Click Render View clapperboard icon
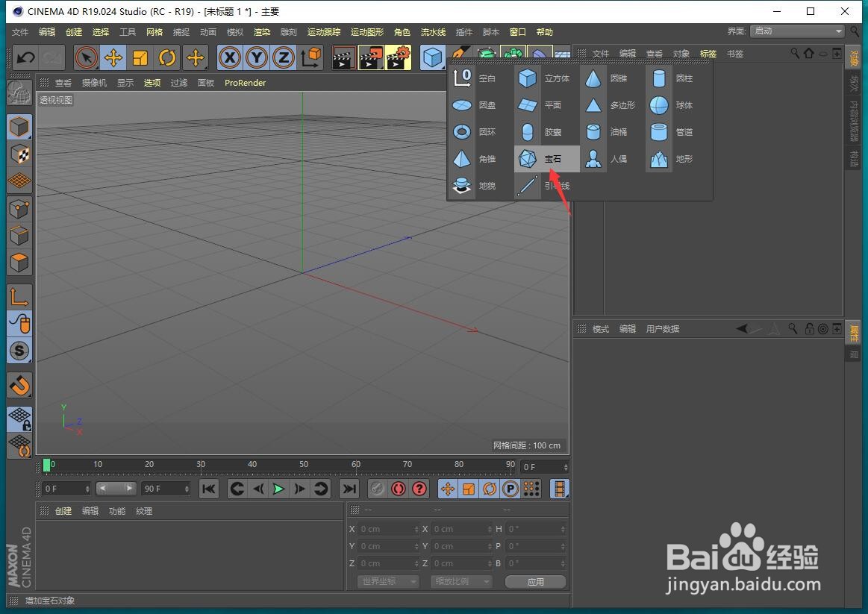 343,57
